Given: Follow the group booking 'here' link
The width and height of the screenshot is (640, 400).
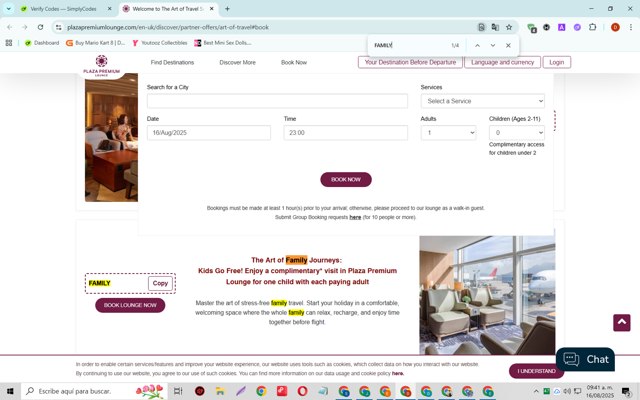Looking at the screenshot, I should [x=355, y=217].
